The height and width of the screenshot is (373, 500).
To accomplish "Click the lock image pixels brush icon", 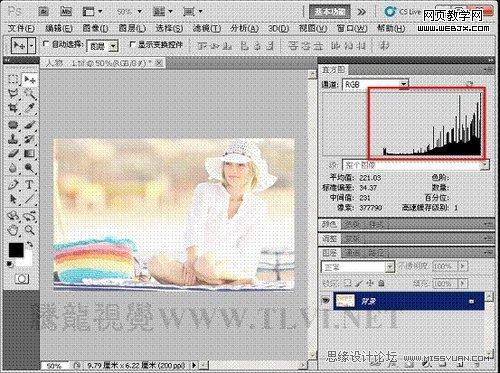I will coord(359,283).
